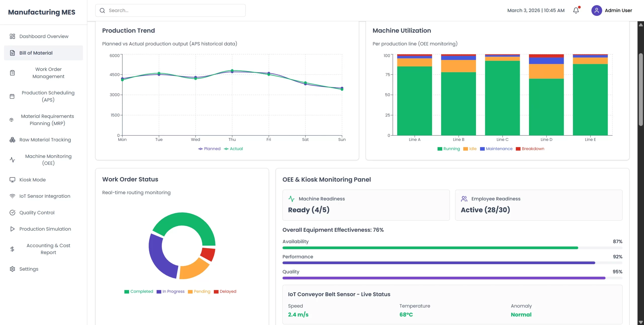Click the Machine Monitoring pulse icon
Screen dimensions: 644x325
click(x=12, y=160)
